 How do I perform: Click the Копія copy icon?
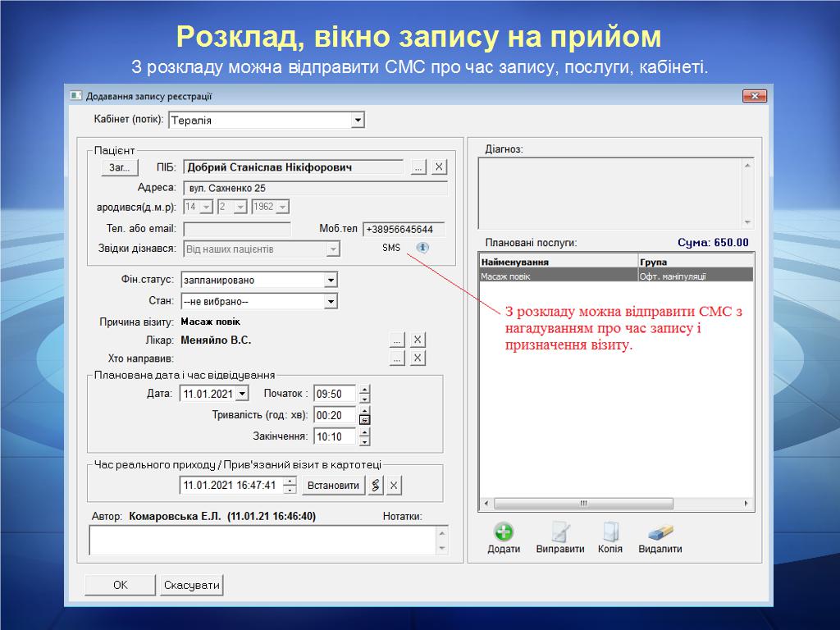(610, 532)
